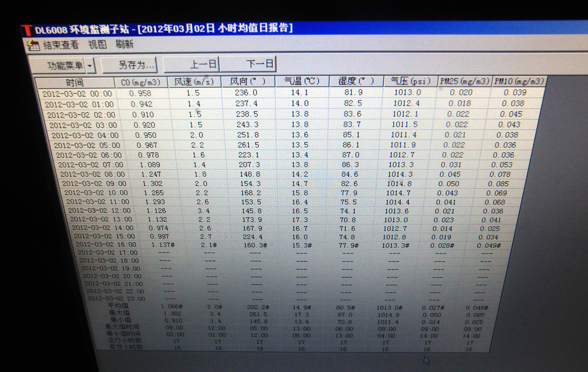The height and width of the screenshot is (372, 588).
Task: Click the calendar icon left of the menu bar
Action: click(x=34, y=45)
